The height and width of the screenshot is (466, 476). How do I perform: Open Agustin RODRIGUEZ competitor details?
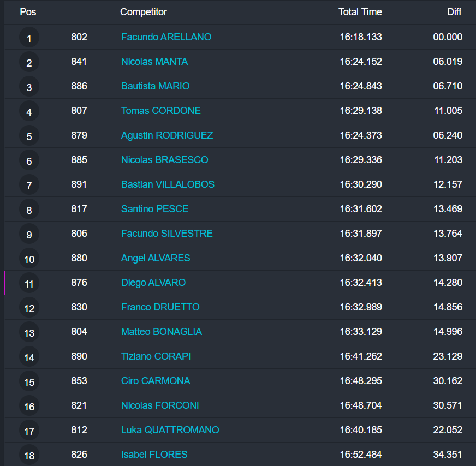166,135
